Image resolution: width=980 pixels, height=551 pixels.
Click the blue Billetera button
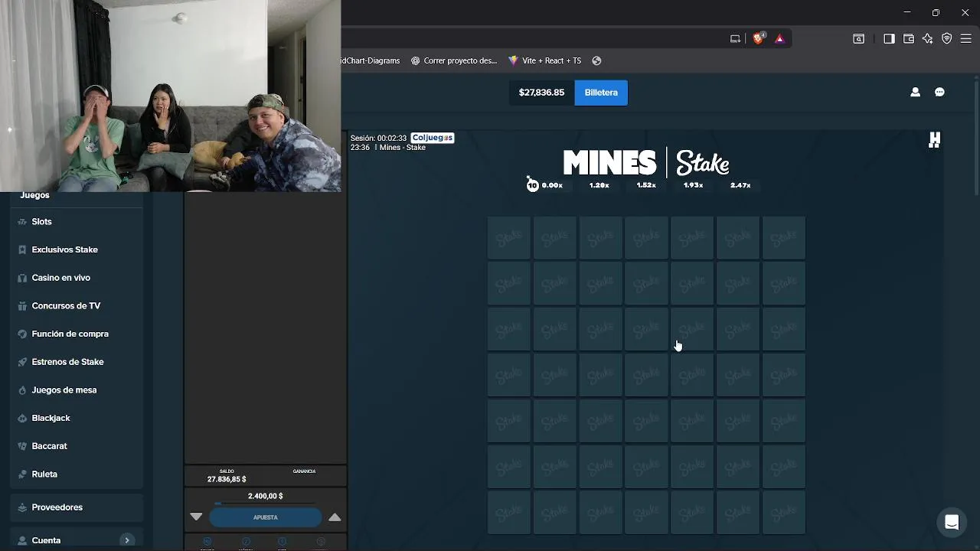[x=601, y=93]
